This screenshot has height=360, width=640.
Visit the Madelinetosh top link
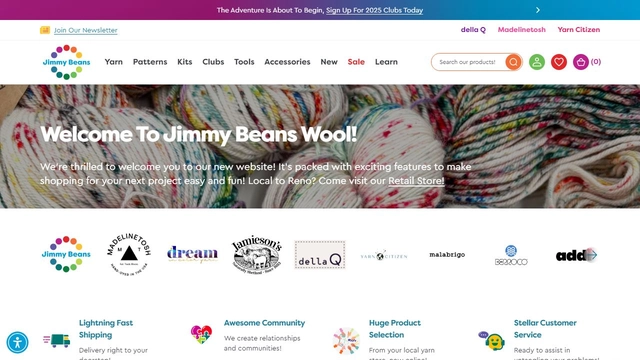tap(522, 29)
